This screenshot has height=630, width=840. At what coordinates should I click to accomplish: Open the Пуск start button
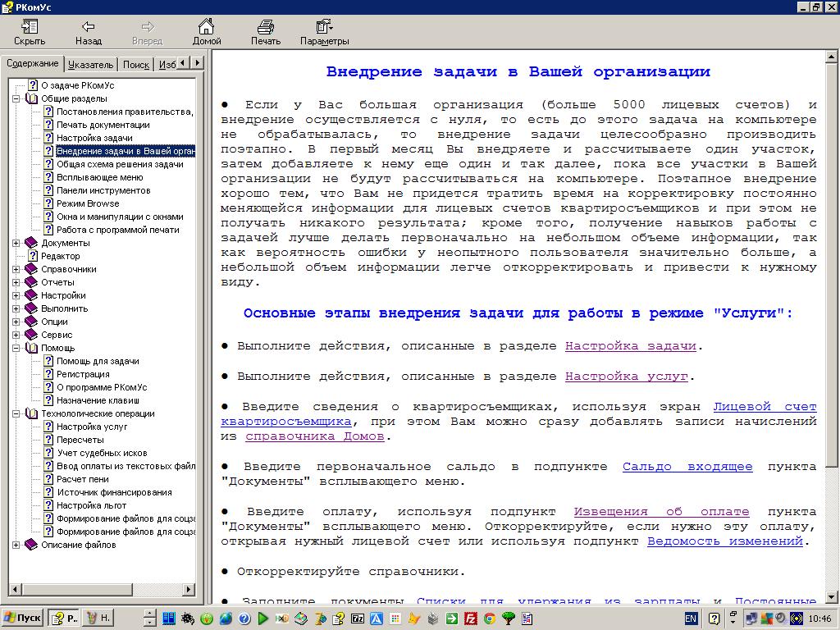(22, 618)
